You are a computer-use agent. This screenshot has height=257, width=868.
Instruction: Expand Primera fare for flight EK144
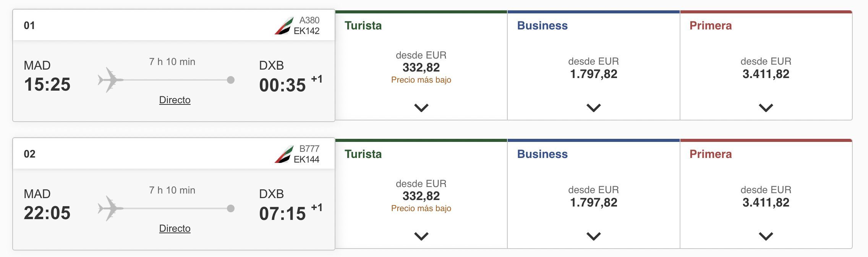pos(766,236)
